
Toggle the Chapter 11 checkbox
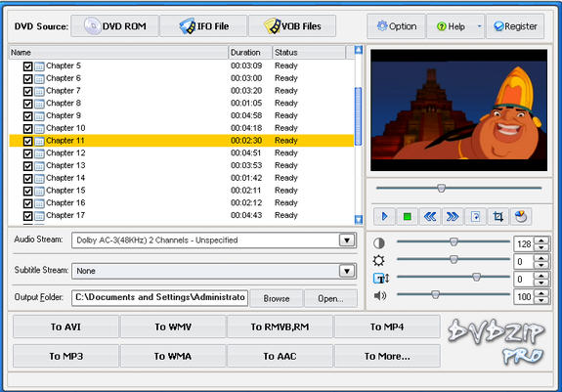[27, 141]
